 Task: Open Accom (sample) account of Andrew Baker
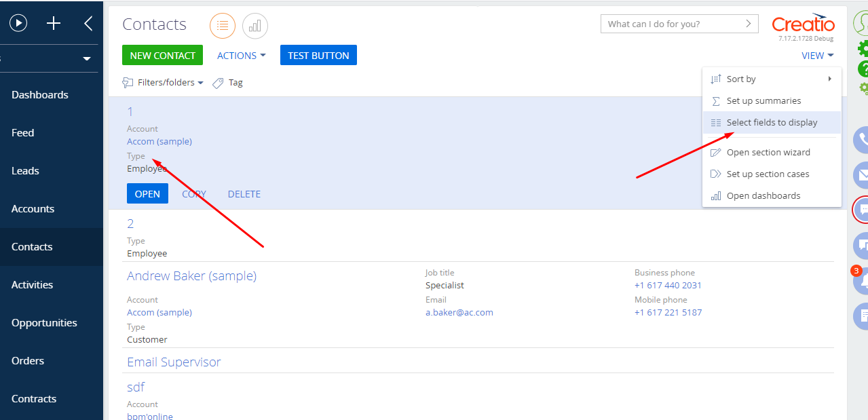[x=159, y=313]
